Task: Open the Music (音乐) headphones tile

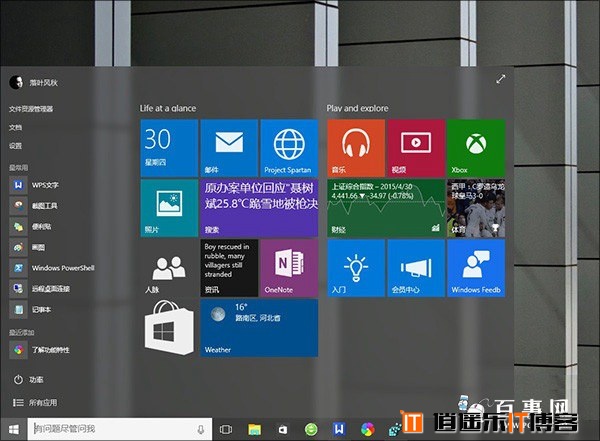Action: 356,148
